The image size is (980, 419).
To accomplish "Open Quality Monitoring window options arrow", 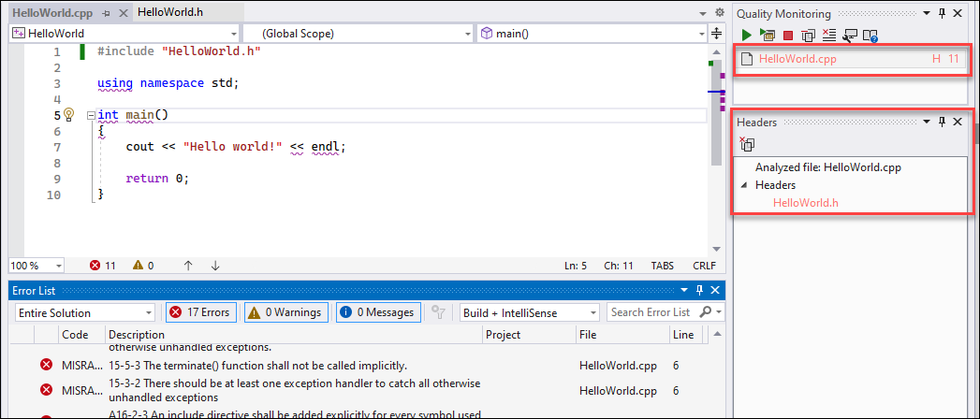I will coord(929,14).
